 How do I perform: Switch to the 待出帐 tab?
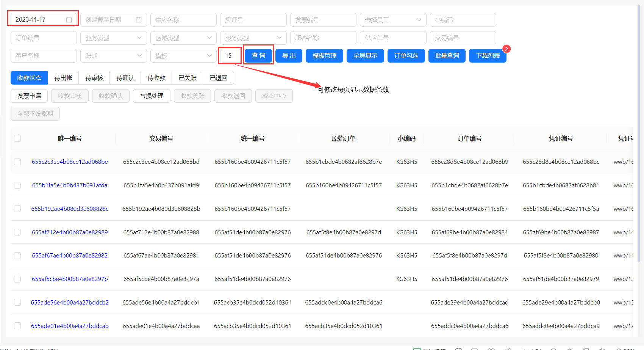click(x=63, y=78)
